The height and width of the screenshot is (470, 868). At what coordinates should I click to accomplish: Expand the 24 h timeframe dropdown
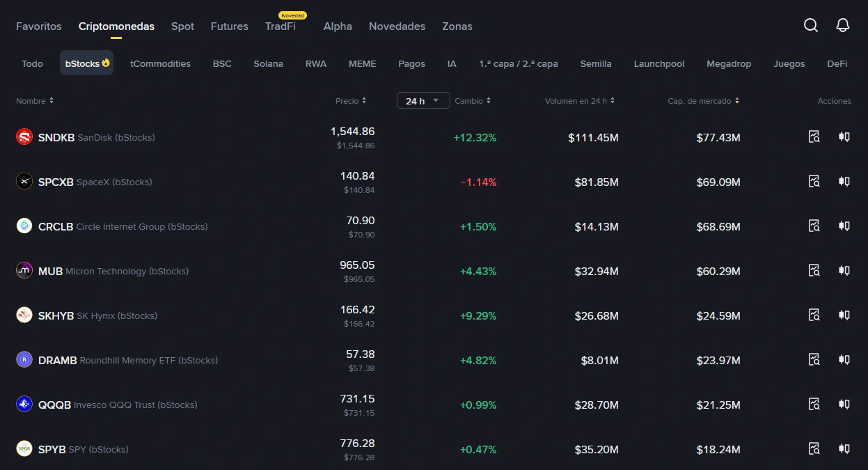point(423,101)
